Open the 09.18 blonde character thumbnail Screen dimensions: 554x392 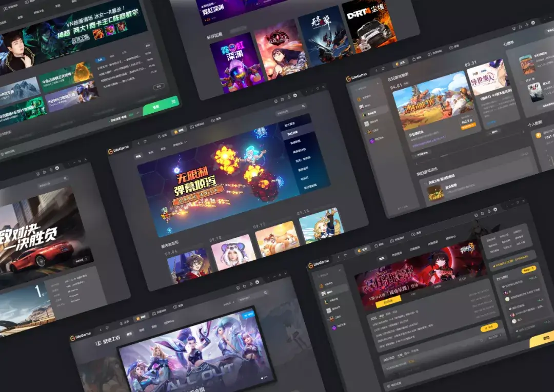[322, 225]
